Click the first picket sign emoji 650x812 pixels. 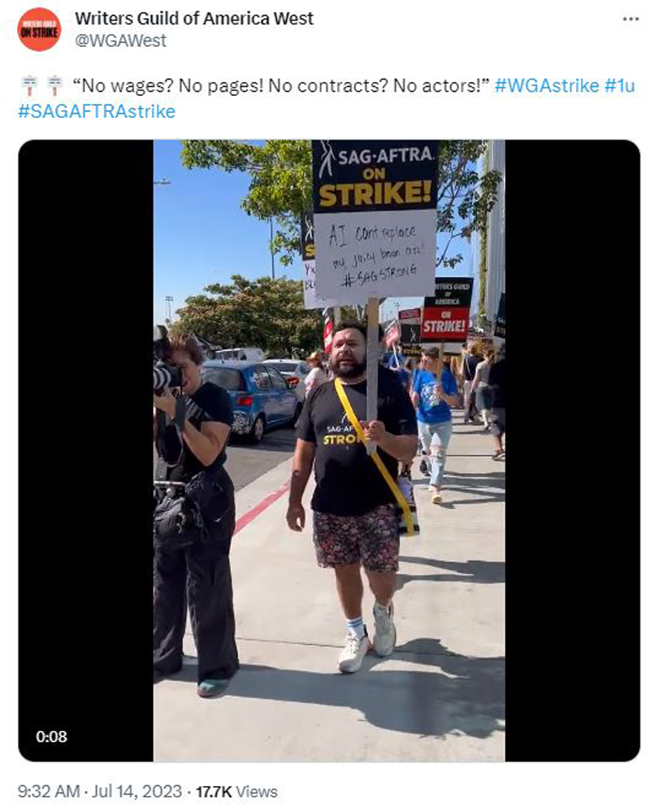pyautogui.click(x=29, y=85)
